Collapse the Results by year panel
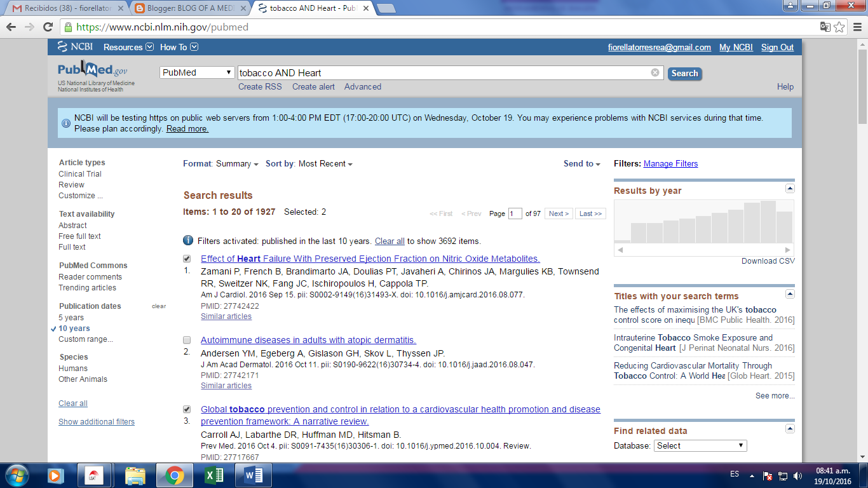The width and height of the screenshot is (868, 488). coord(790,188)
